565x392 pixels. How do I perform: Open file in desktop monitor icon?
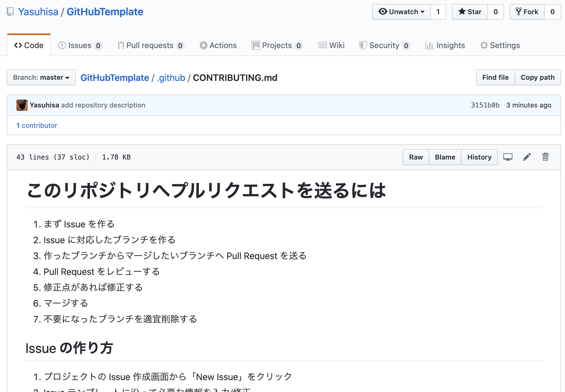[508, 157]
